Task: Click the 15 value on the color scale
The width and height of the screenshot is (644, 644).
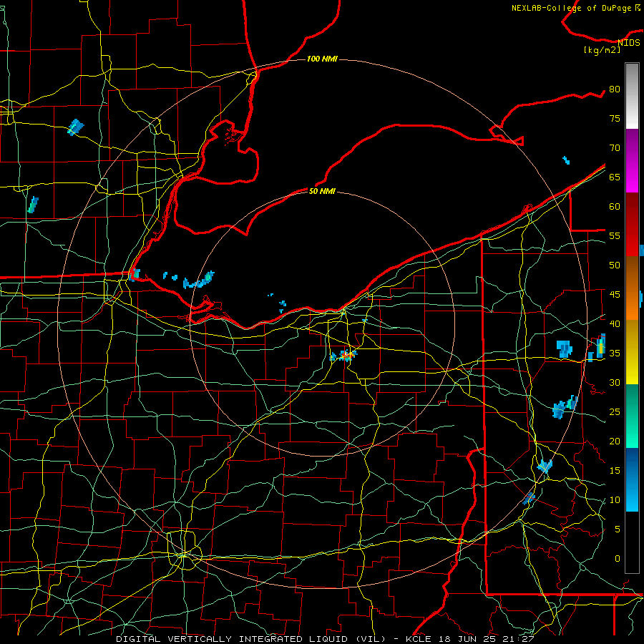Action: 615,470
